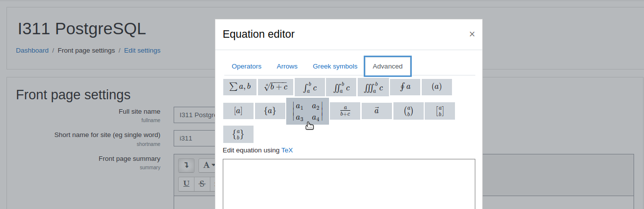Insert single integral from a to b
644x209 pixels.
[x=310, y=87]
